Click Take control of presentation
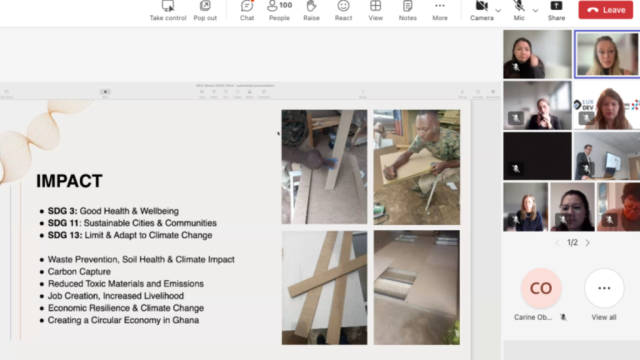This screenshot has width=640, height=360. click(168, 11)
